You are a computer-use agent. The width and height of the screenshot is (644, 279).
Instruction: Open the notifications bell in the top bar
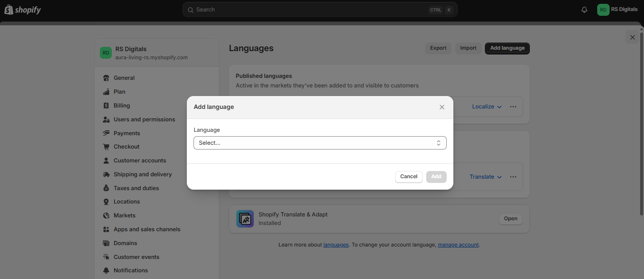point(584,10)
